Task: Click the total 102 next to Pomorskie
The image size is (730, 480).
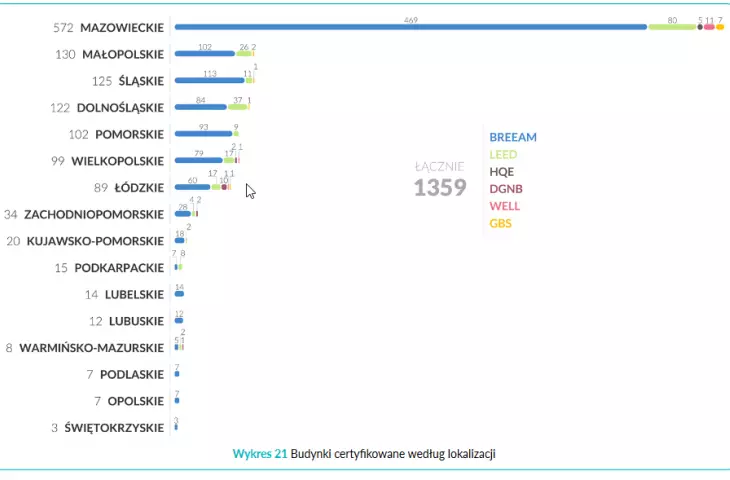Action: point(79,135)
